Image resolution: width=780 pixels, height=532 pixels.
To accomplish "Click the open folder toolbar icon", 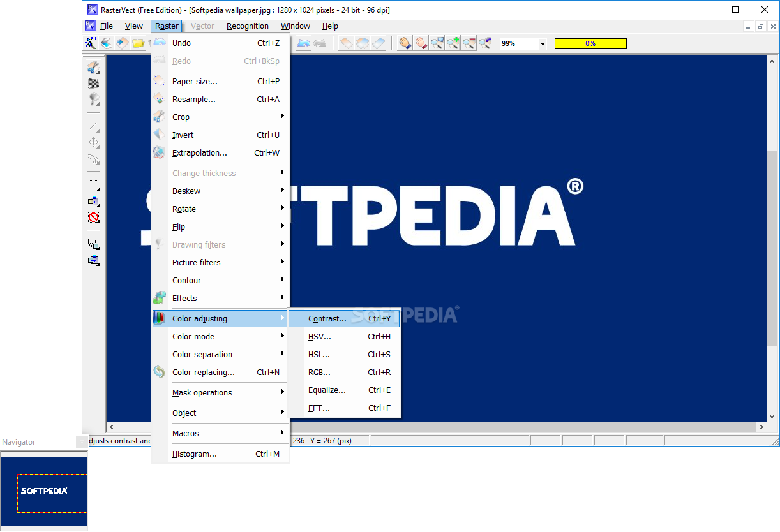I will click(x=138, y=43).
